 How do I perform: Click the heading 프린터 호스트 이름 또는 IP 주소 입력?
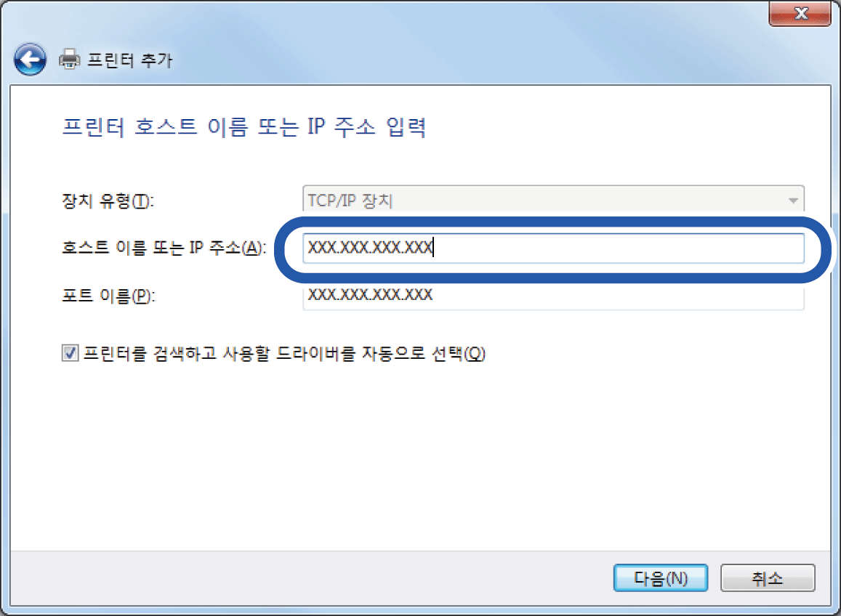[244, 128]
